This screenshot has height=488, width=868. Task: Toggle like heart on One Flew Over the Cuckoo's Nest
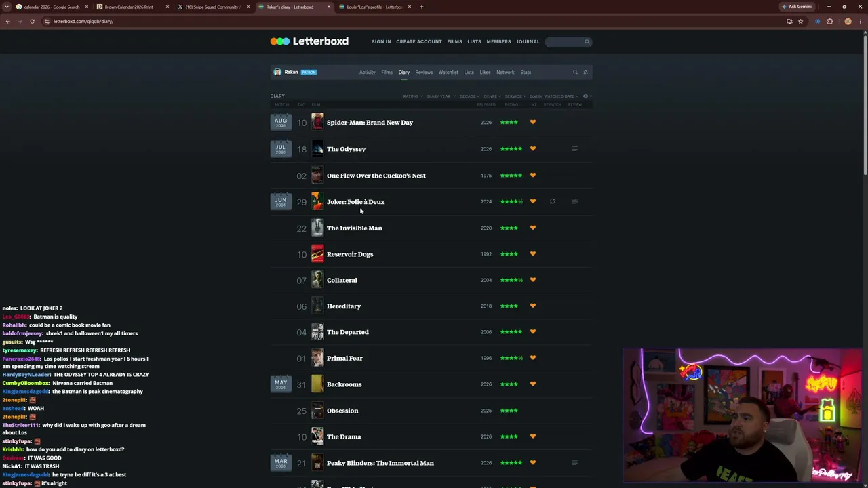tap(533, 175)
